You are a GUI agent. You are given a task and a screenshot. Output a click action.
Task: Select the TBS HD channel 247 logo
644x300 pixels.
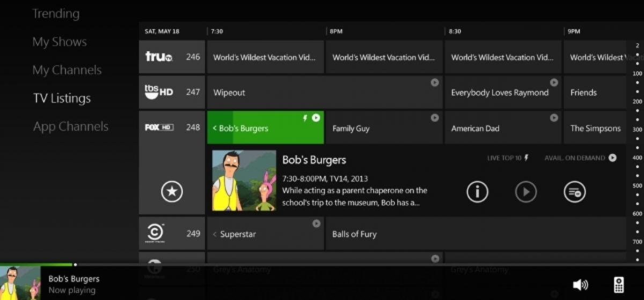[159, 92]
